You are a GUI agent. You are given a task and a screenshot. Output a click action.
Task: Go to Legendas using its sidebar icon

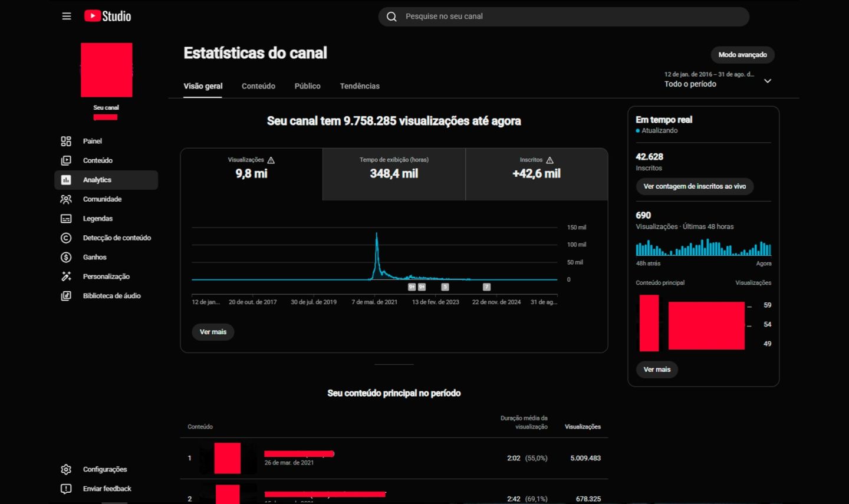tap(66, 219)
